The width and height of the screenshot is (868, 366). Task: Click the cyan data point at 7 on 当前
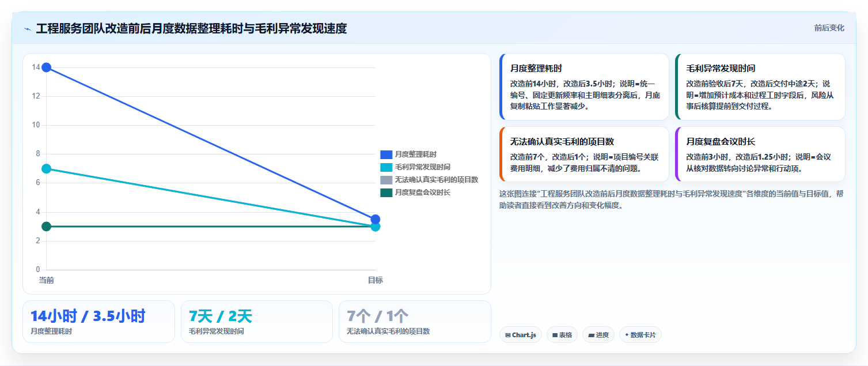[x=47, y=169]
